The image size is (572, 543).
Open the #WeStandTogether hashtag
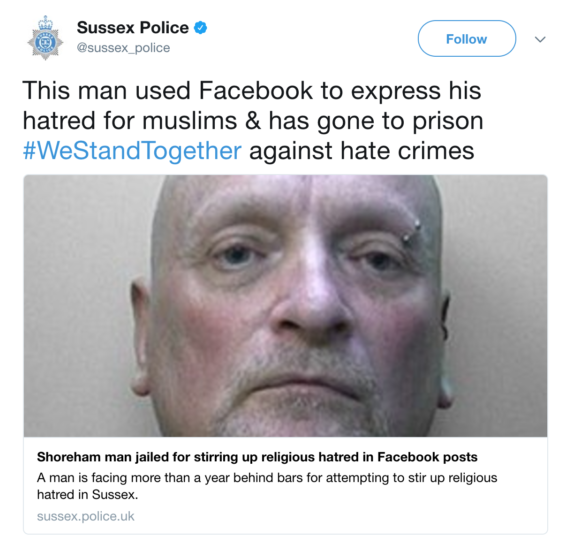click(132, 151)
